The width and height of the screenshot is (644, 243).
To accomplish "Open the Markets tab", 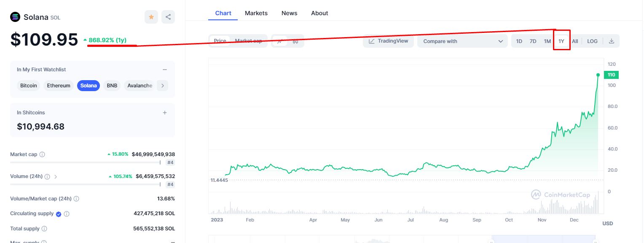I will point(256,13).
